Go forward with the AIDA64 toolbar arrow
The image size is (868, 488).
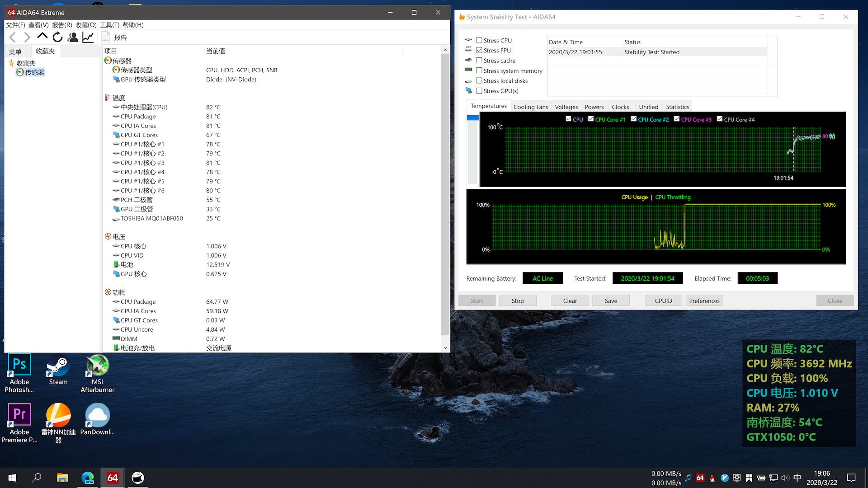pos(28,38)
